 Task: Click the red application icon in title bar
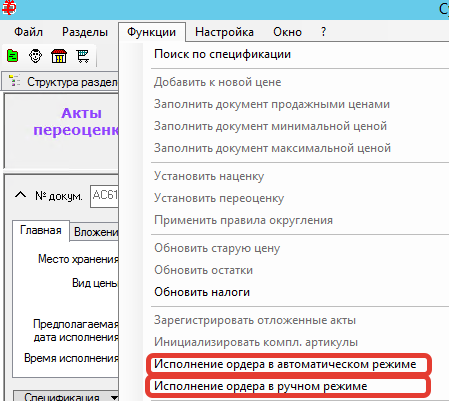(8, 7)
